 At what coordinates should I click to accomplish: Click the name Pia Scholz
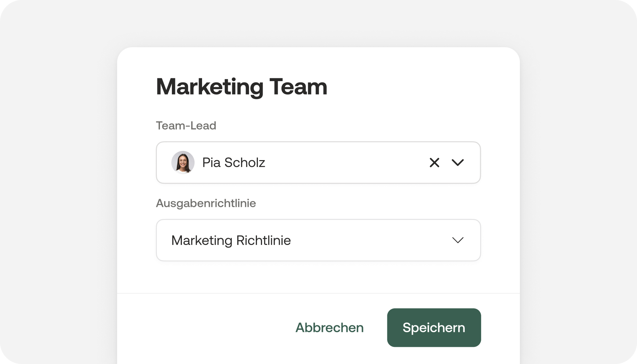click(x=234, y=162)
